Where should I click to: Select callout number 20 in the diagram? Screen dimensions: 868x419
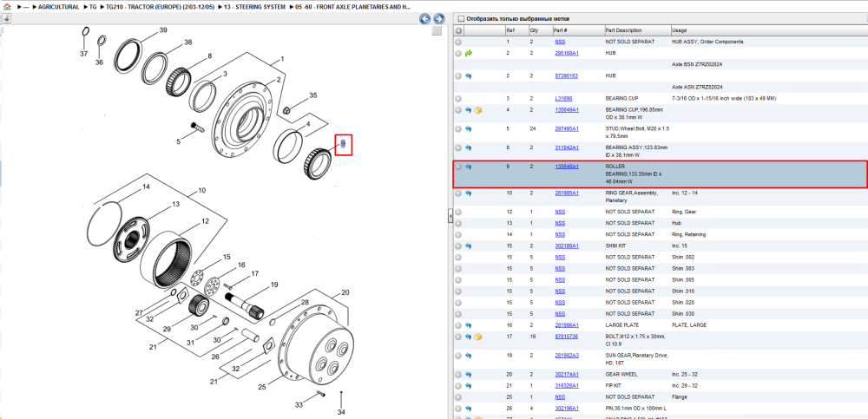coord(345,293)
